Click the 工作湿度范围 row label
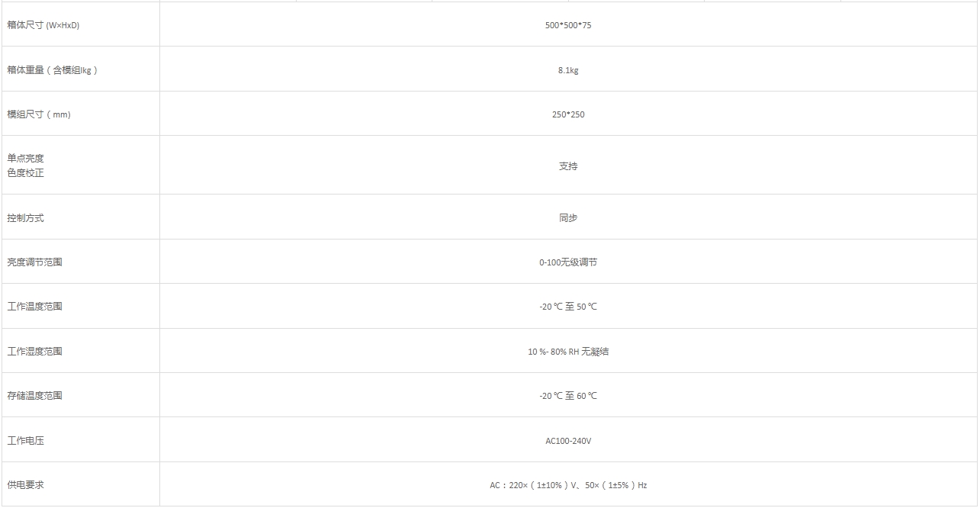Screen dimensions: 980x508 35,352
